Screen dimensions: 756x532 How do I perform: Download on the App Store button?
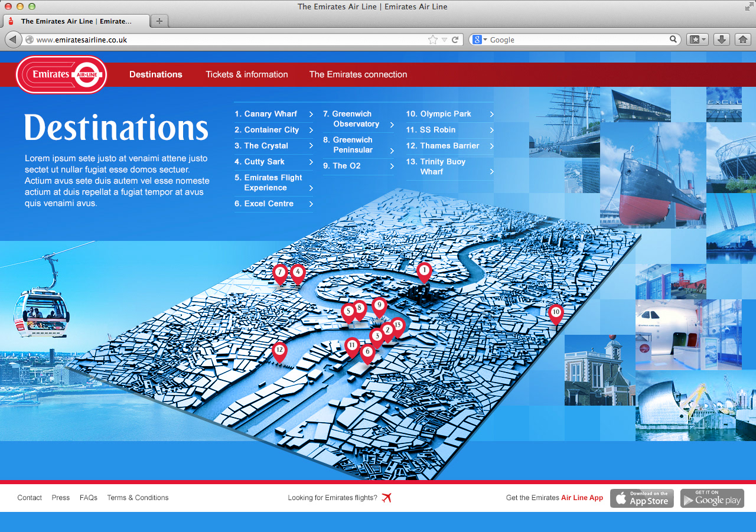pyautogui.click(x=642, y=498)
